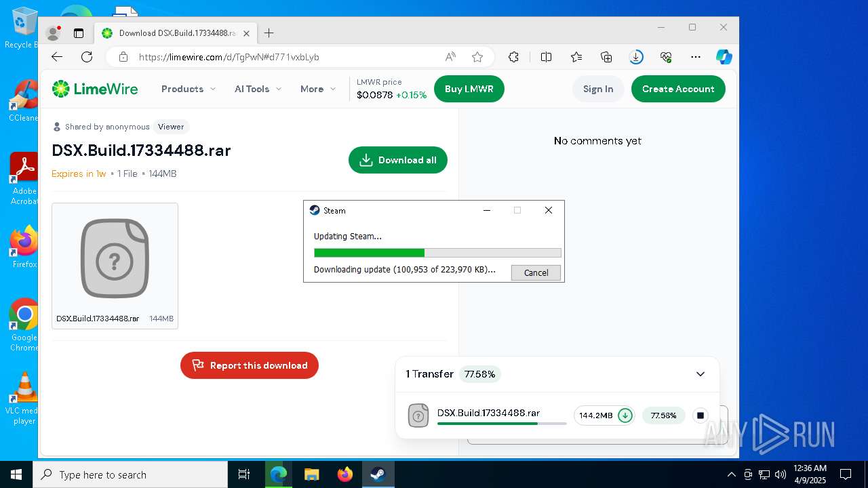
Task: Open Edge profile icon
Action: point(53,33)
